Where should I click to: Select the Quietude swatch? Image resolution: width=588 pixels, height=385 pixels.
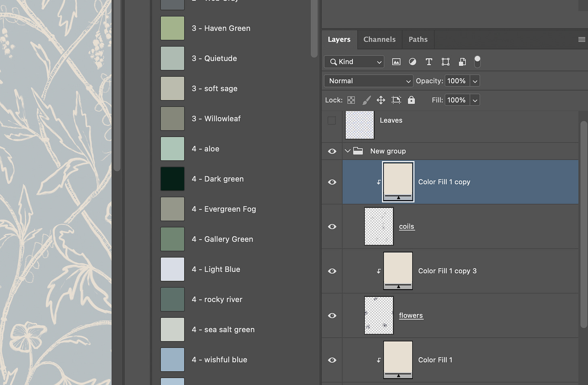pos(172,58)
